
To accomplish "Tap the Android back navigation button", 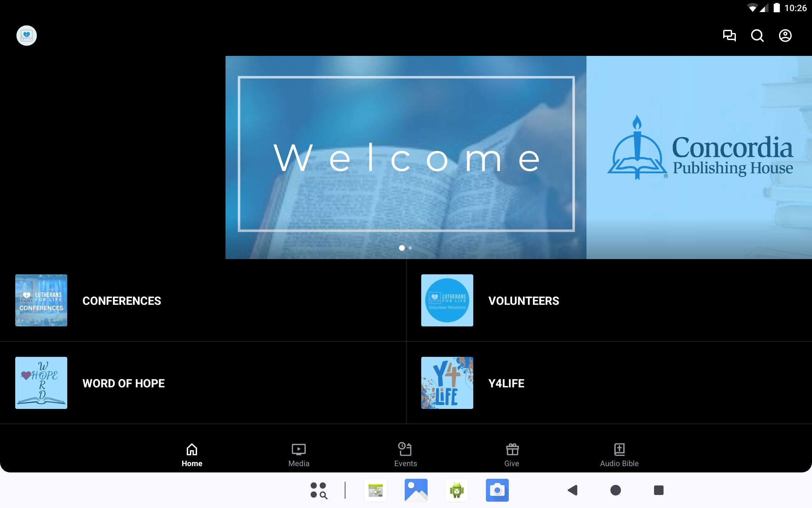I will [x=573, y=490].
